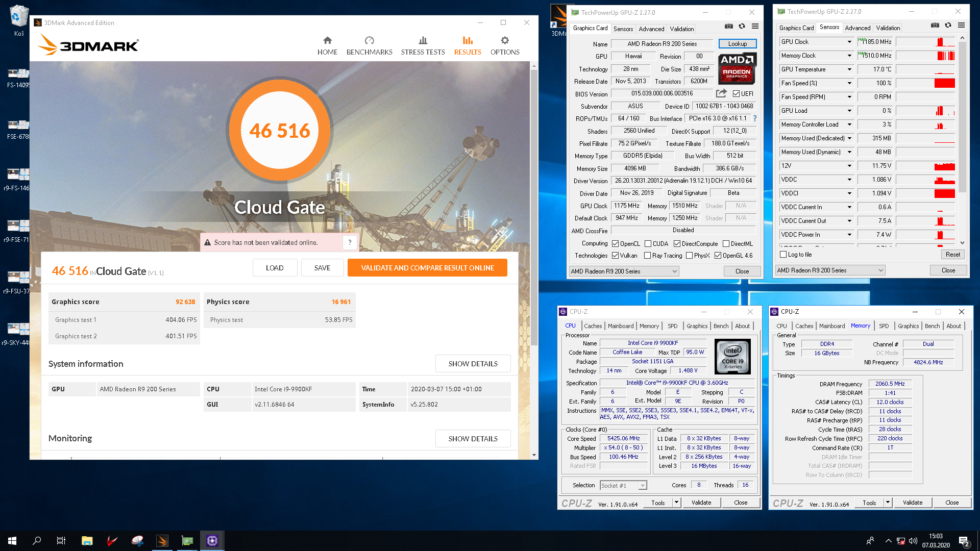This screenshot has height=551, width=980.
Task: Switch to GPU-Z taskbar icon
Action: point(187,541)
